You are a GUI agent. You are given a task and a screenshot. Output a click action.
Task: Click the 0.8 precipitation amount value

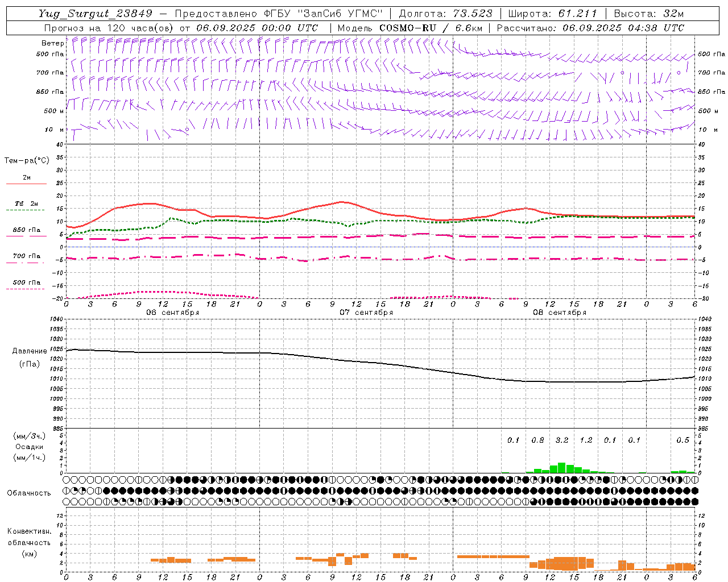[537, 440]
